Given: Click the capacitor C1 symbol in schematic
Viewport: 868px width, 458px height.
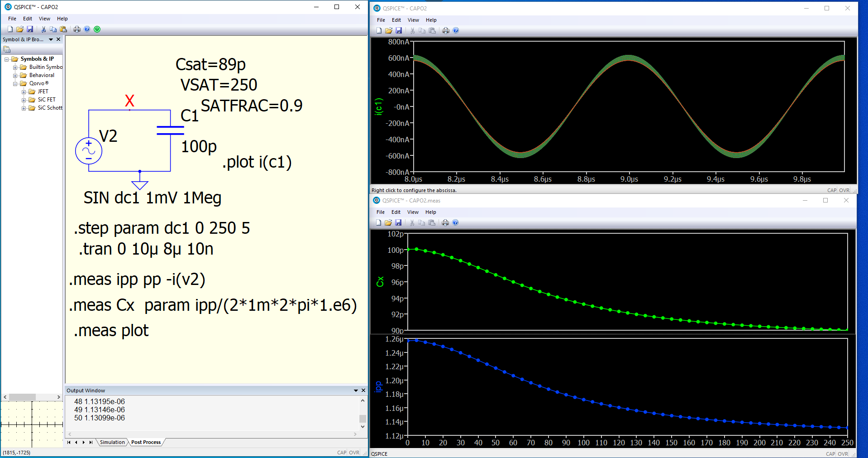Looking at the screenshot, I should click(170, 130).
